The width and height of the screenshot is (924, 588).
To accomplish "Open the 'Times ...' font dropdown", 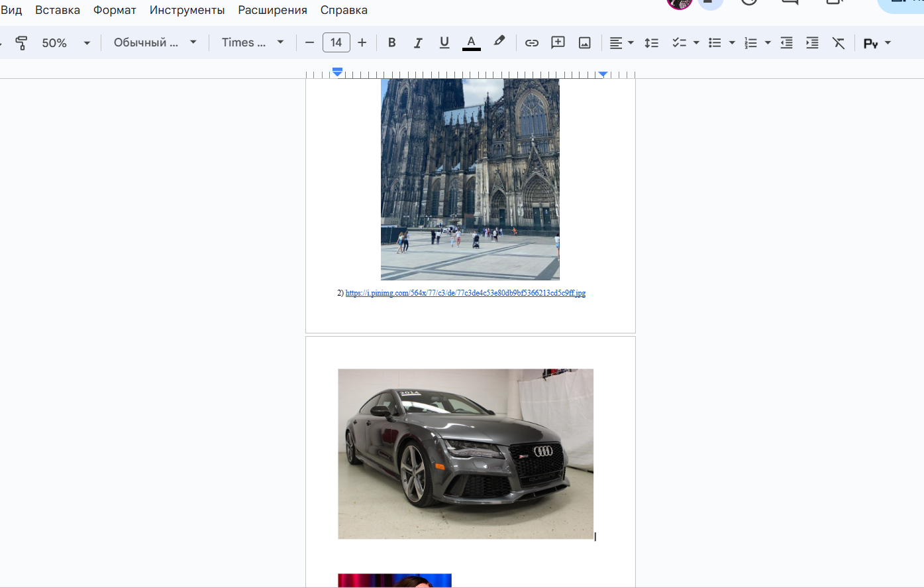I will point(252,42).
